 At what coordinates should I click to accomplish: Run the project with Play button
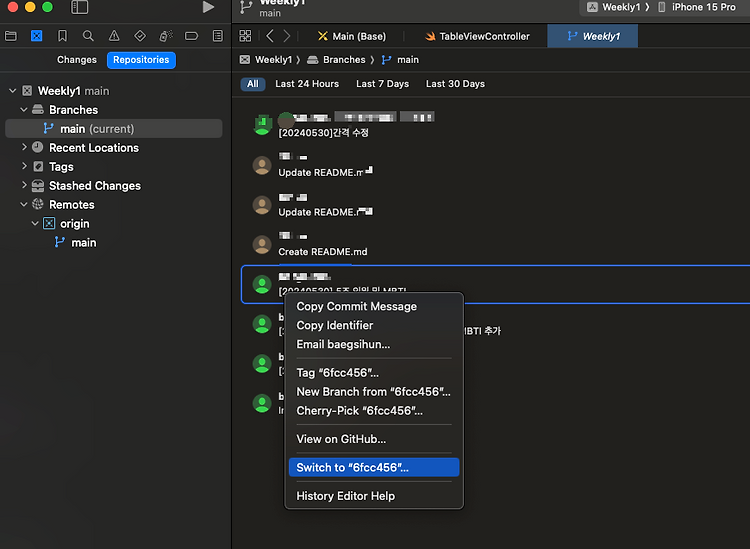tap(208, 7)
